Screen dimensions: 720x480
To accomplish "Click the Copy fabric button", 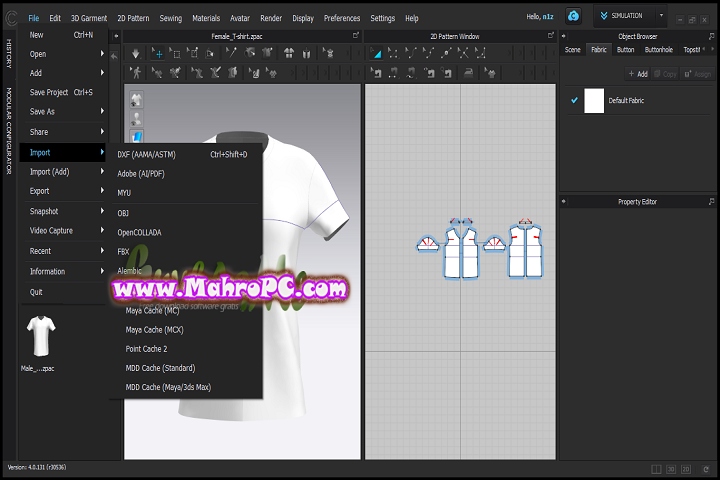I will [x=665, y=74].
